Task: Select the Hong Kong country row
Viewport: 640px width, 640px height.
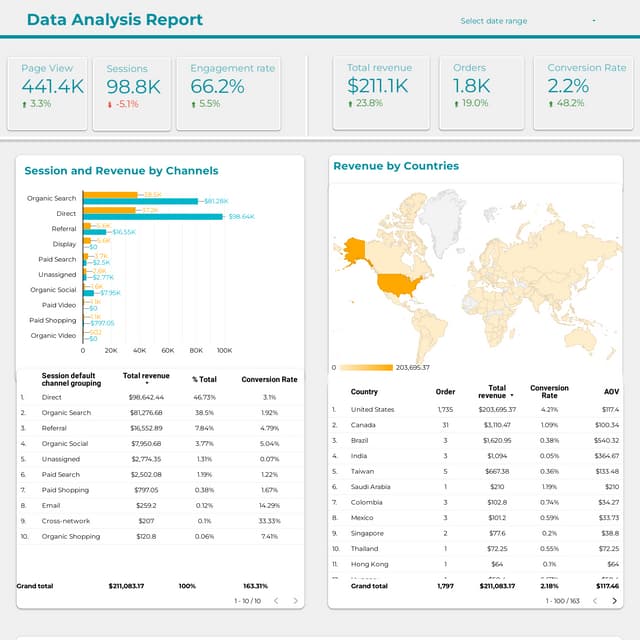Action: point(476,564)
